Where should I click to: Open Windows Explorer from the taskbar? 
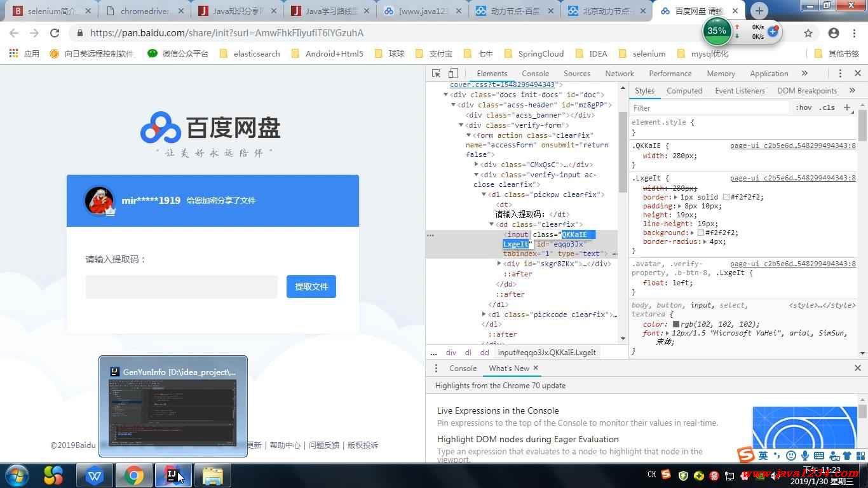tap(212, 475)
